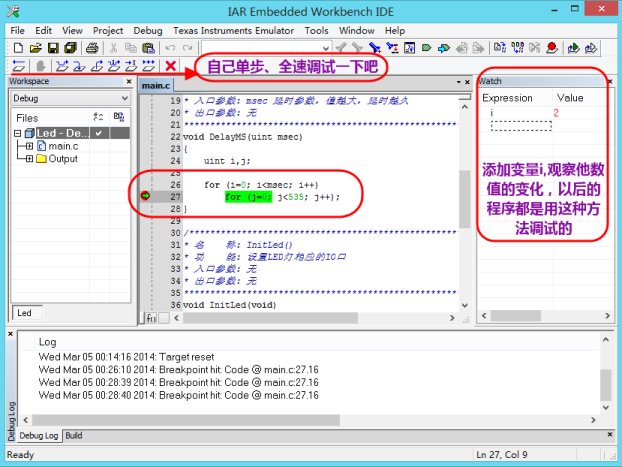Screen dimensions: 622x467
Task: Collapse the Led - Debug project node
Action: [x=17, y=133]
